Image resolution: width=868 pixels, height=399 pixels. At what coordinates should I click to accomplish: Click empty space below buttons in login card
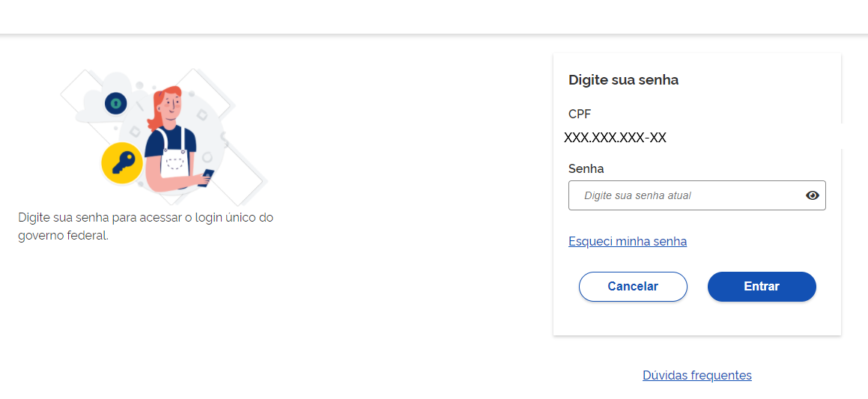pyautogui.click(x=697, y=318)
